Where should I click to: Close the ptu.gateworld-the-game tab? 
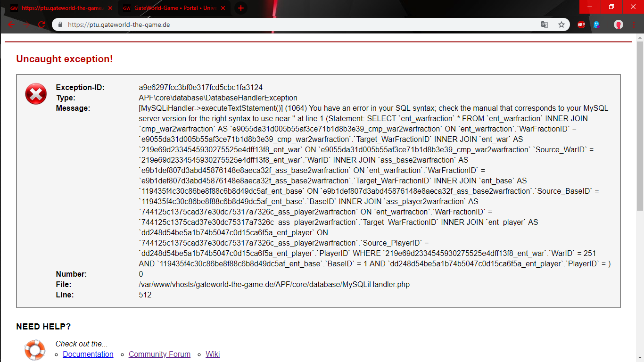[x=110, y=8]
